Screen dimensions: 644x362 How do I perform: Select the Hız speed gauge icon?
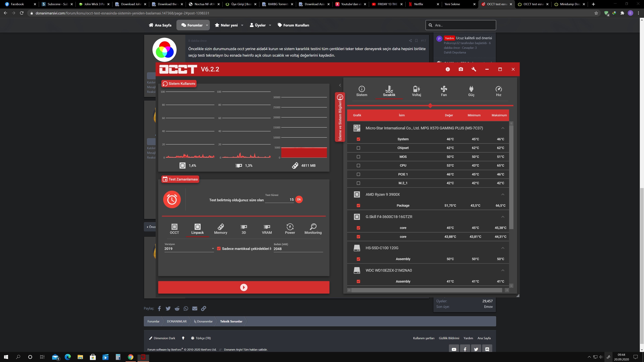click(498, 91)
